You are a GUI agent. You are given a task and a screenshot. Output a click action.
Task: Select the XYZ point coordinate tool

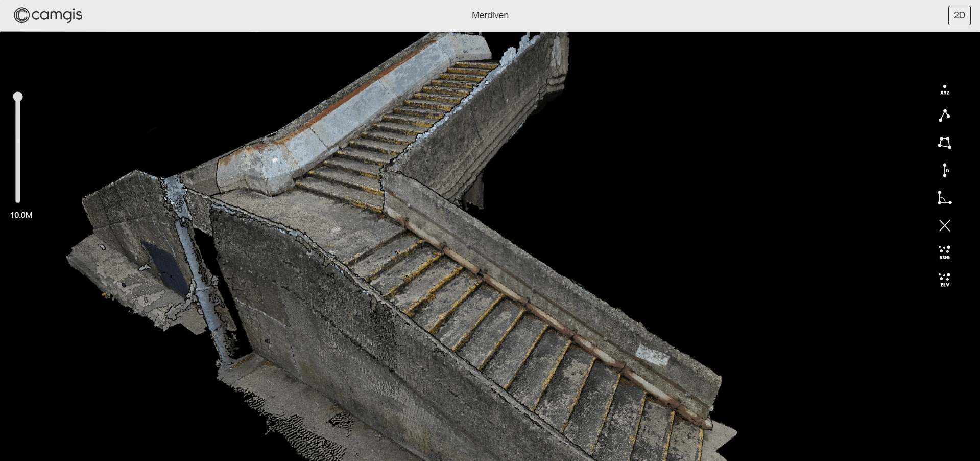944,90
